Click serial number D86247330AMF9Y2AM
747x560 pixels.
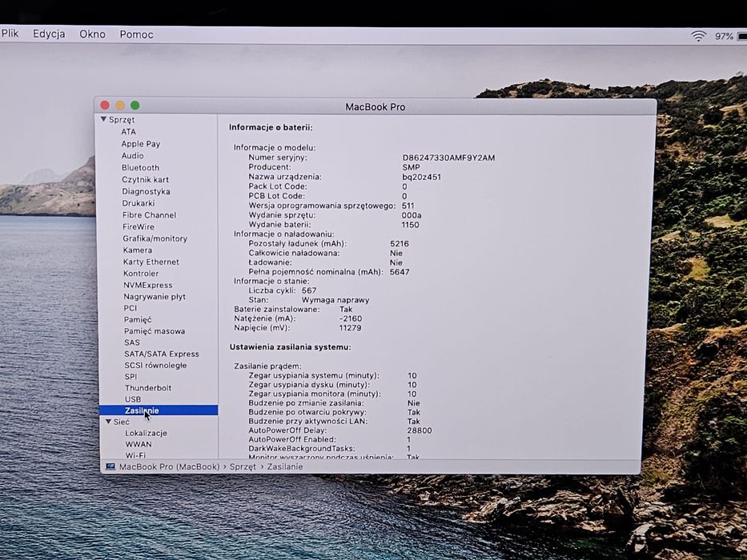coord(448,158)
